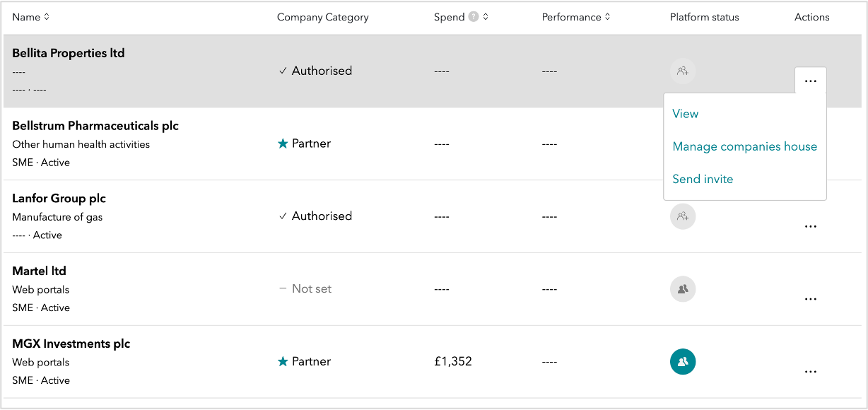Select View from the actions menu
868x410 pixels.
(686, 114)
